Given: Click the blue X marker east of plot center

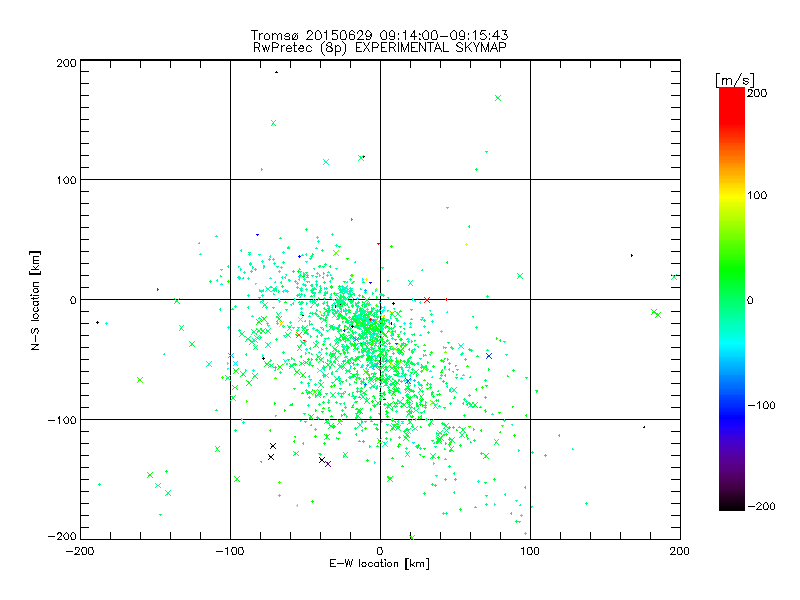Looking at the screenshot, I should (489, 356).
